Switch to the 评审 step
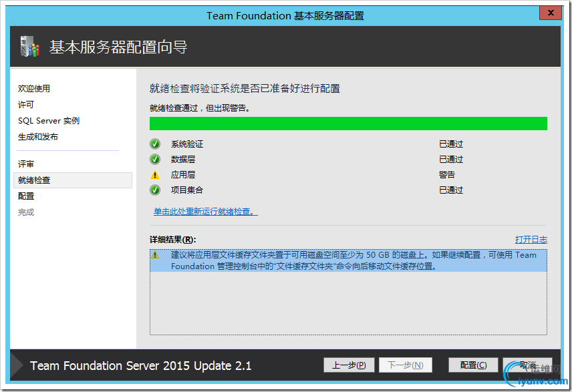This screenshot has height=392, width=572. [x=26, y=164]
